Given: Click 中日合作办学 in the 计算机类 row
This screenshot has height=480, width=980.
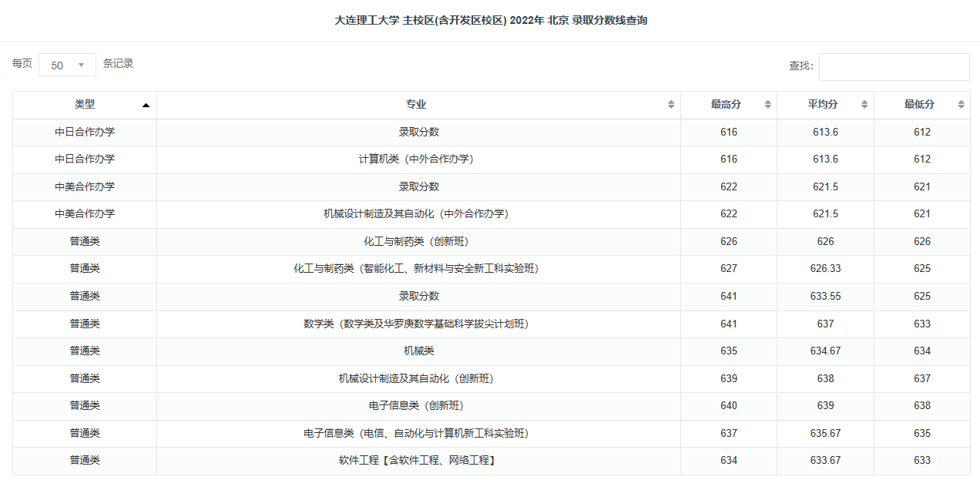Looking at the screenshot, I should point(85,159).
